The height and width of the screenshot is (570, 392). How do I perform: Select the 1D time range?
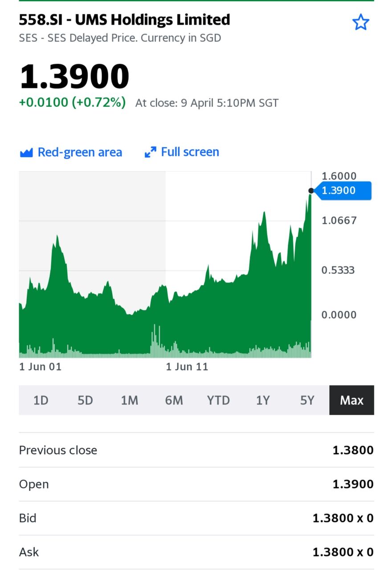click(41, 400)
